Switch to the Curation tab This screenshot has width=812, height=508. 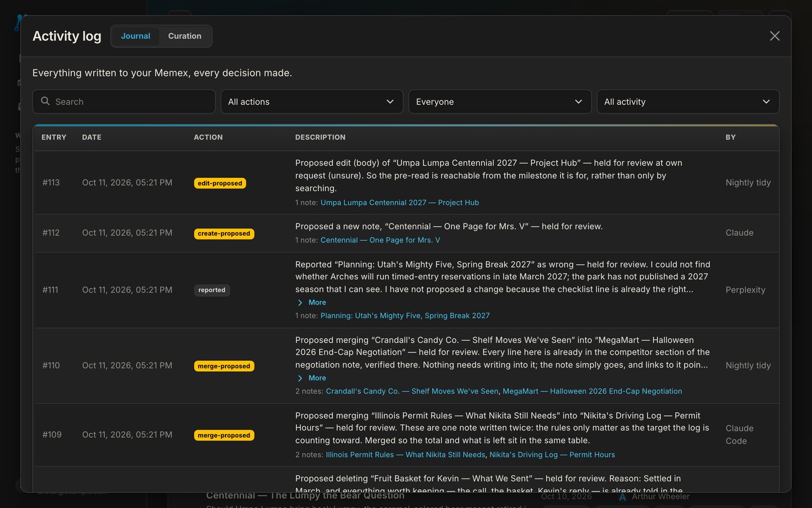pyautogui.click(x=184, y=36)
